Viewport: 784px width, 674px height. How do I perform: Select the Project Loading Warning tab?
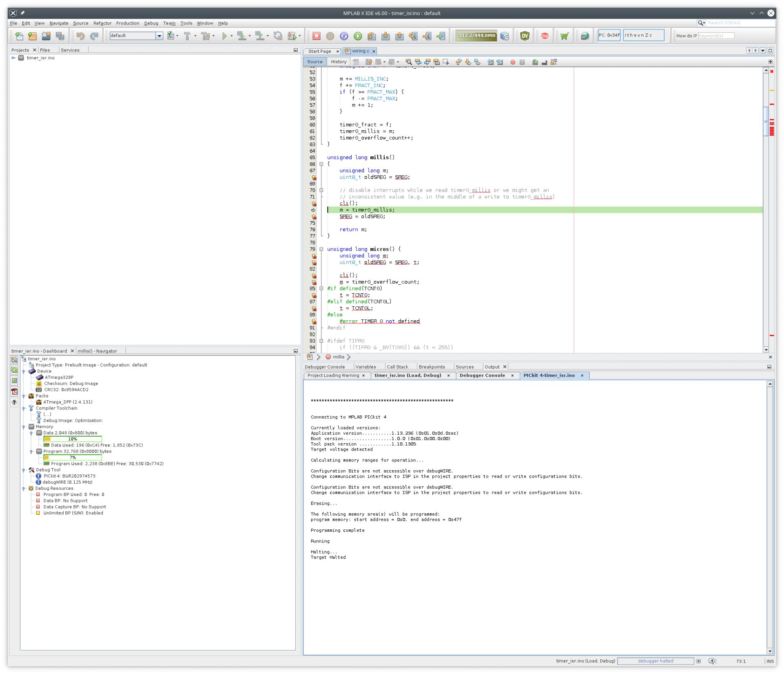click(333, 376)
